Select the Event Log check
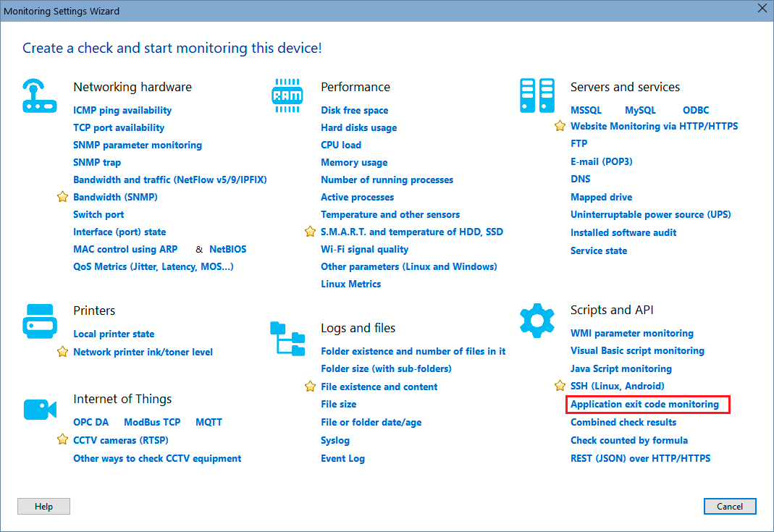Image resolution: width=774 pixels, height=532 pixels. pos(342,458)
